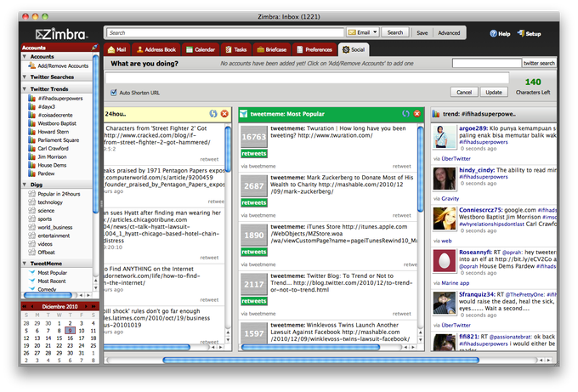Screen dimensions: 578x392
Task: Click the tweetmeme column vertical scrollbar
Action: (420, 168)
